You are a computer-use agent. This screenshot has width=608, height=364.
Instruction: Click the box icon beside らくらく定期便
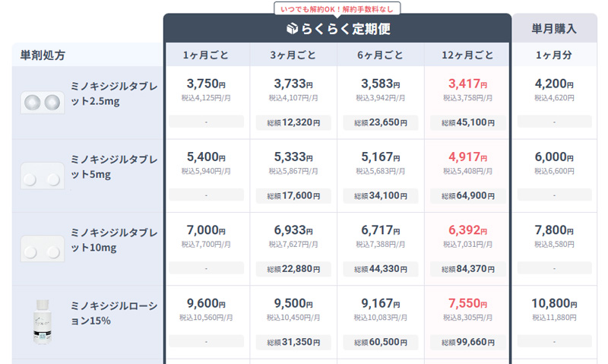click(293, 29)
